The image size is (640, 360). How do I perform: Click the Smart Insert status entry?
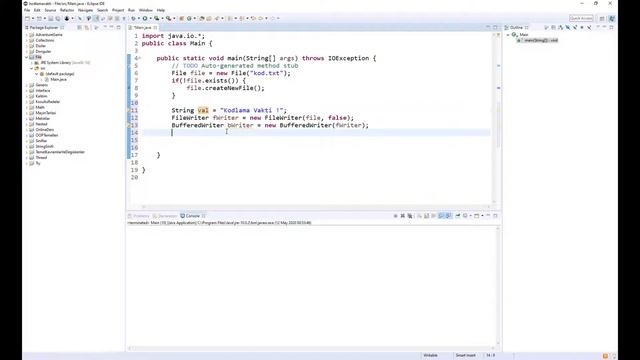[465, 356]
